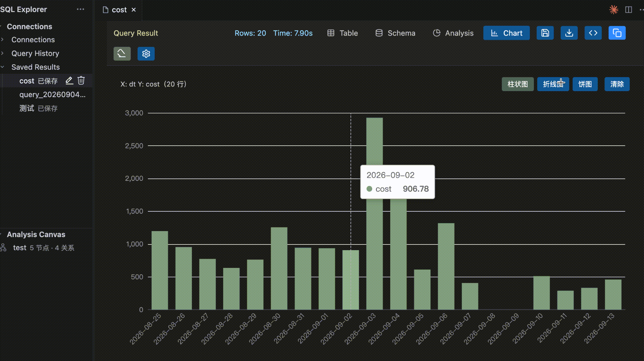This screenshot has width=644, height=361.
Task: Open the saved result query_20260904...
Action: (52, 94)
